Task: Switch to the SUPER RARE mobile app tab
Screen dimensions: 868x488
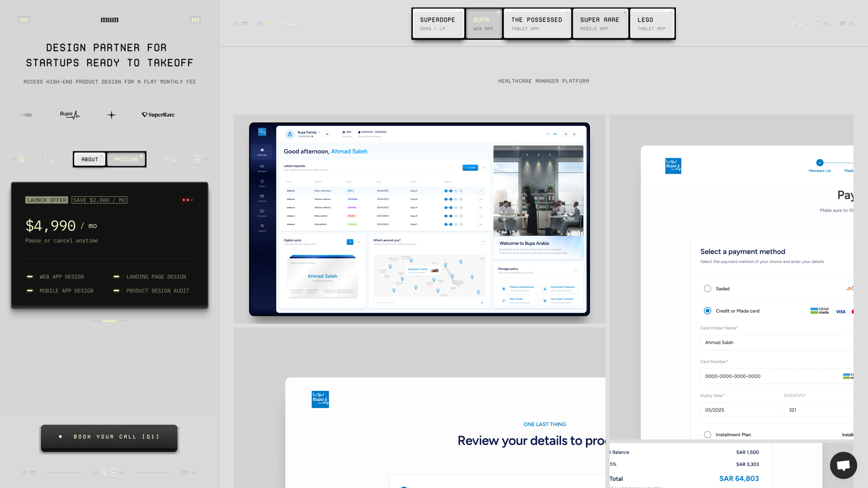Action: 600,23
